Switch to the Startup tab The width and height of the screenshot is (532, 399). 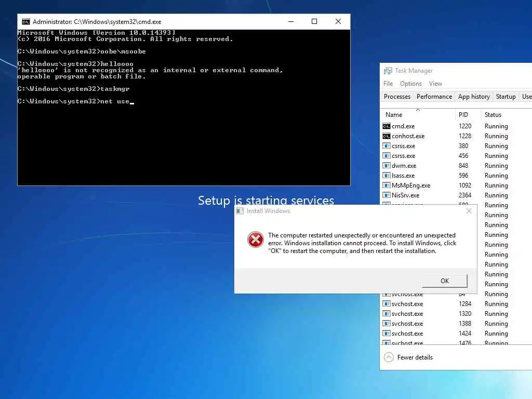(506, 97)
